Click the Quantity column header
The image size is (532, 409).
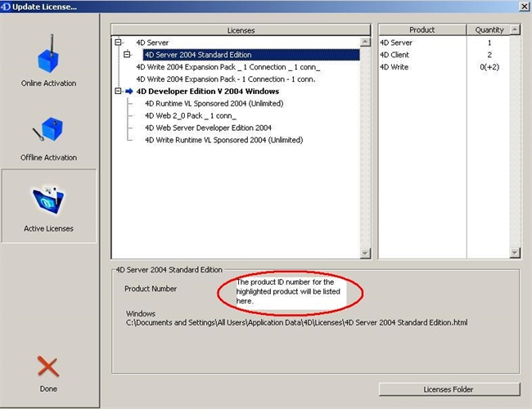489,30
